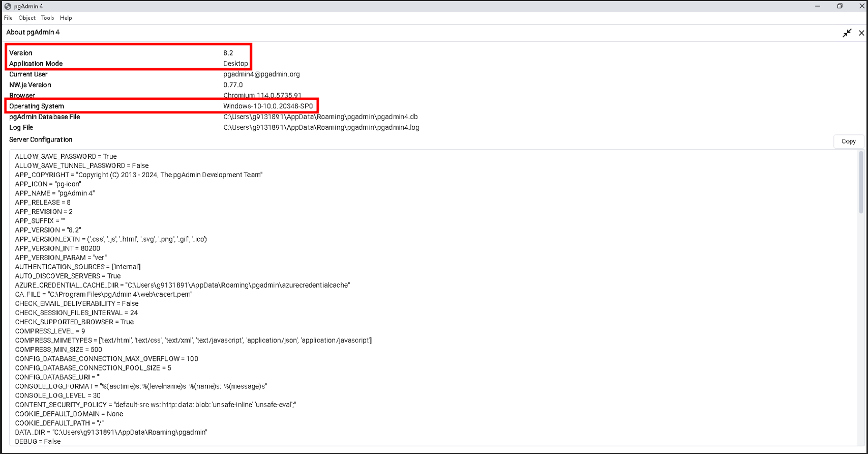The height and width of the screenshot is (454, 868).
Task: Minimize the pgAdmin 4 window
Action: (818, 6)
